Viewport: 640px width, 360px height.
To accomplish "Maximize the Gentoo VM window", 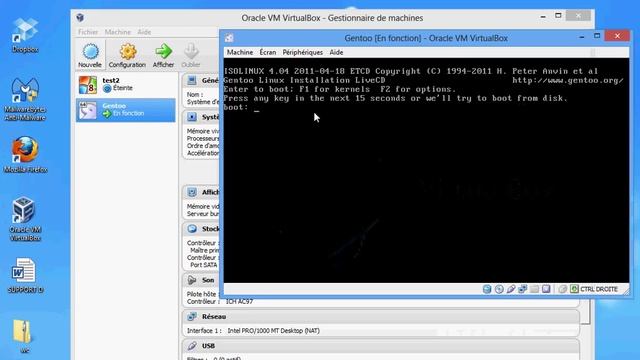I will pos(597,36).
